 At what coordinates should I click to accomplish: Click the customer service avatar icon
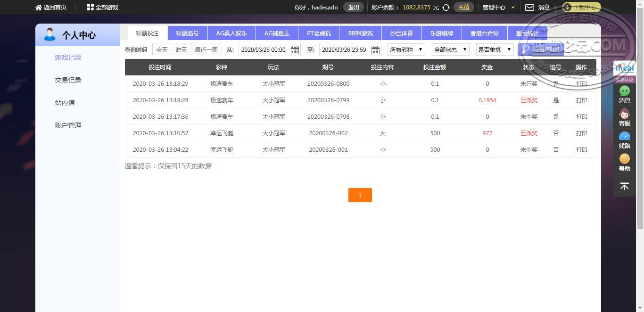click(x=624, y=114)
